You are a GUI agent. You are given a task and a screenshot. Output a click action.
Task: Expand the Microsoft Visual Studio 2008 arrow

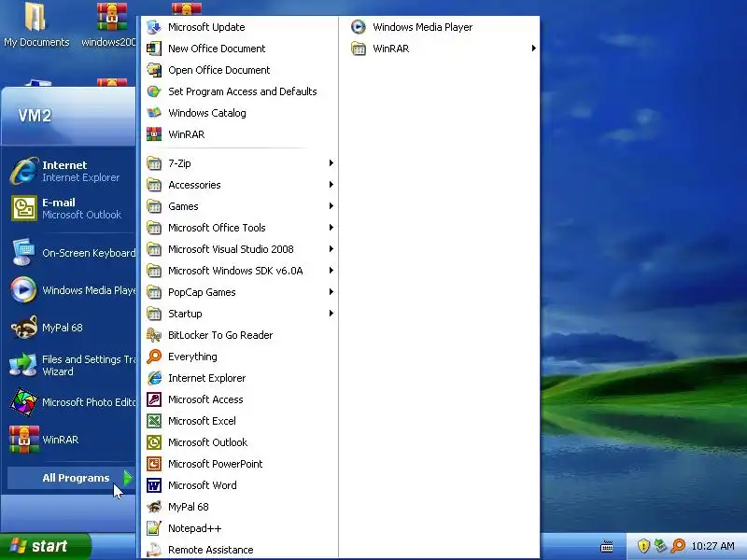[x=331, y=249]
